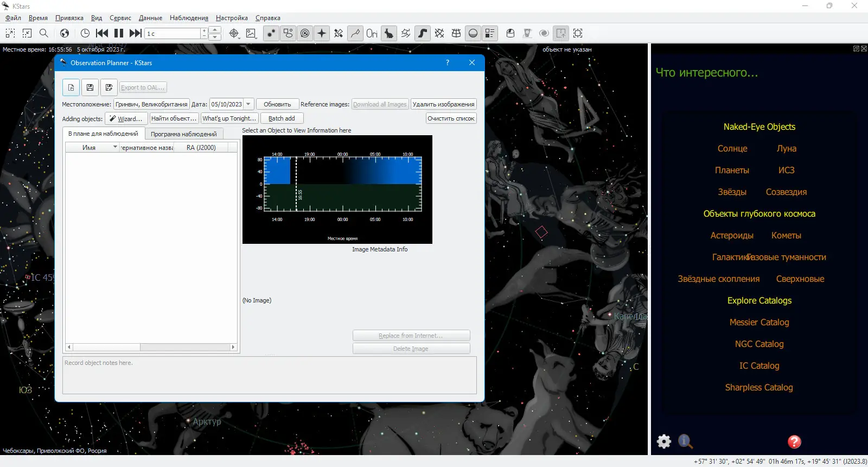Click save-as icon in Observation Planner

109,87
